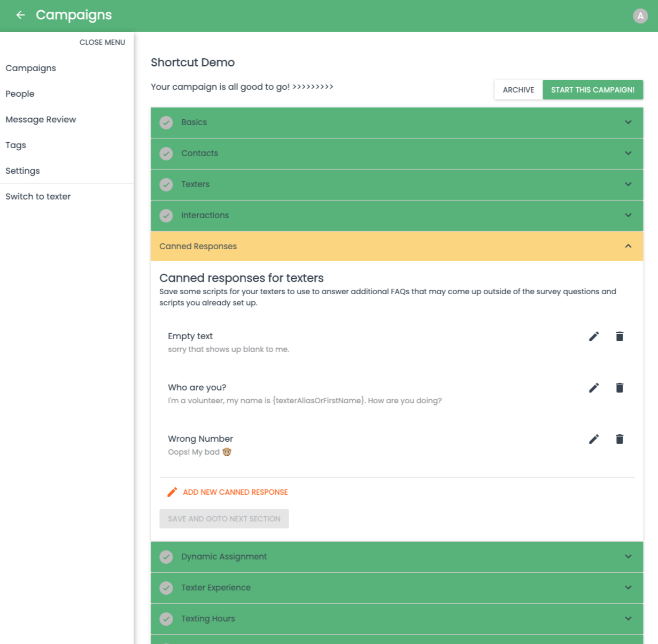Switch to texter view
Screen dimensions: 658x644
pos(38,196)
